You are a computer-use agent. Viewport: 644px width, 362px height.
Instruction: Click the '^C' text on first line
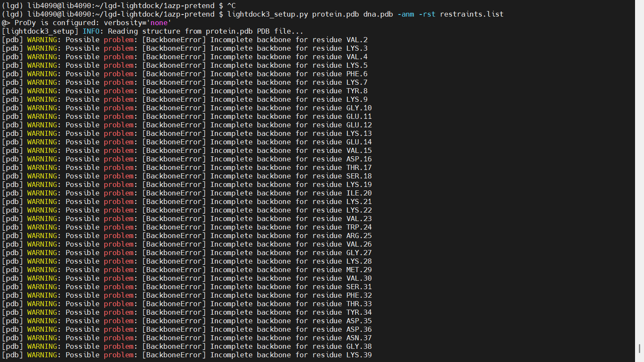click(231, 6)
